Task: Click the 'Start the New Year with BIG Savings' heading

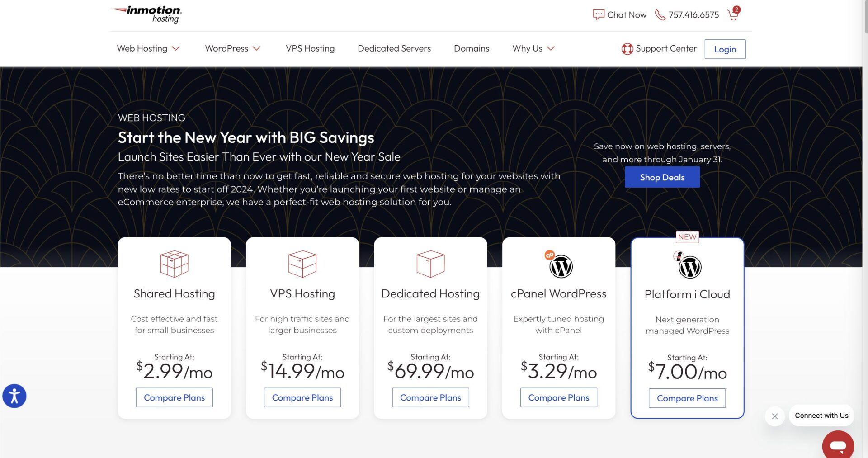Action: click(246, 137)
